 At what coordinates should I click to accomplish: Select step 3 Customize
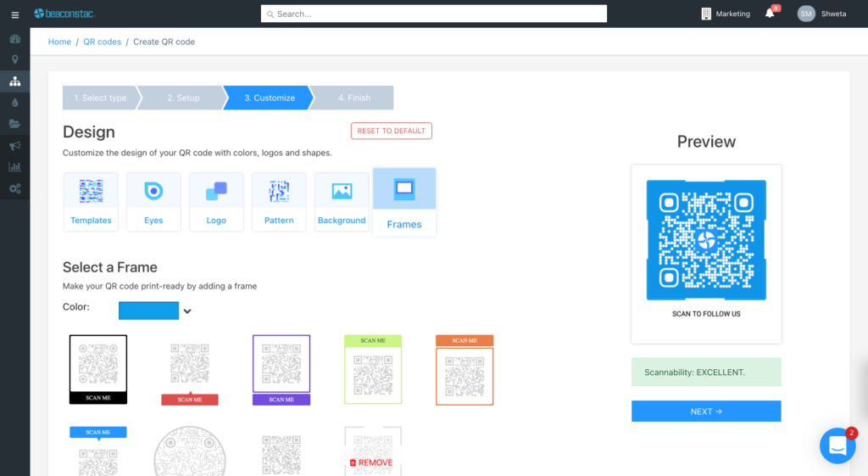tap(270, 98)
